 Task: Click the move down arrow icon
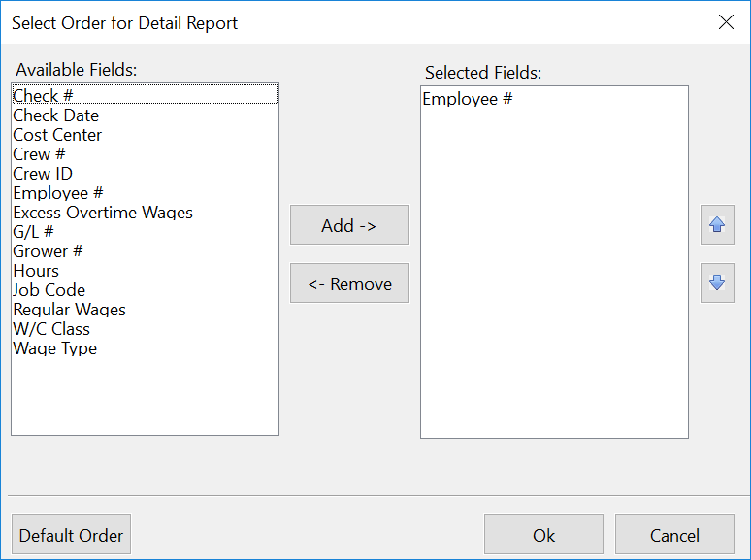[x=717, y=282]
